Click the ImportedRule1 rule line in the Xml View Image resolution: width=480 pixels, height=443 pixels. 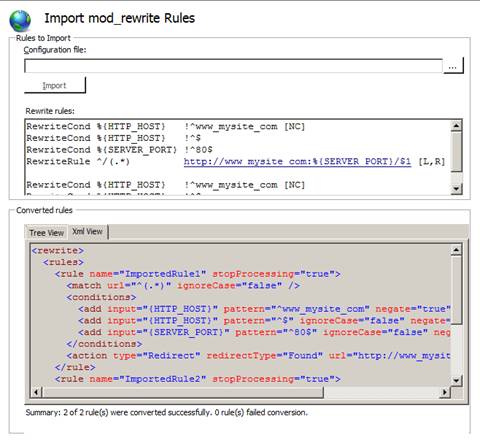[198, 274]
